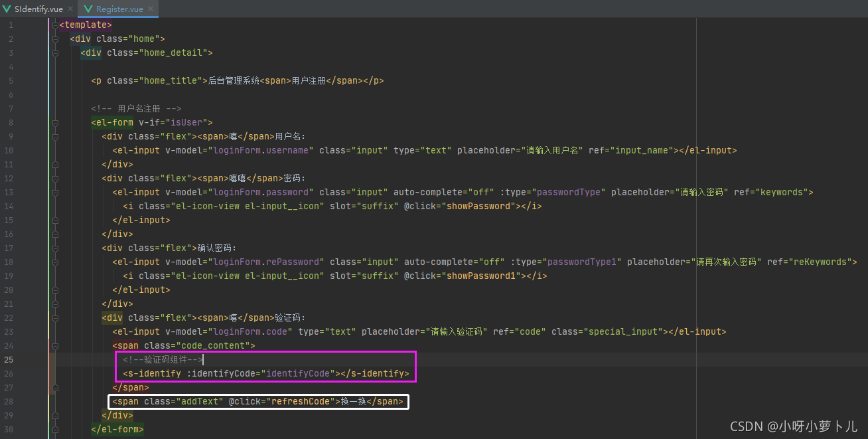The image size is (868, 439).
Task: Close the SIdentify.vue tab
Action: 70,9
